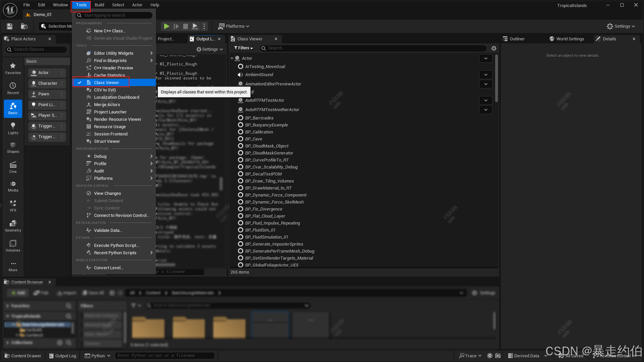644x362 pixels.
Task: Choose Merge Actors from Tools menu
Action: click(x=107, y=104)
